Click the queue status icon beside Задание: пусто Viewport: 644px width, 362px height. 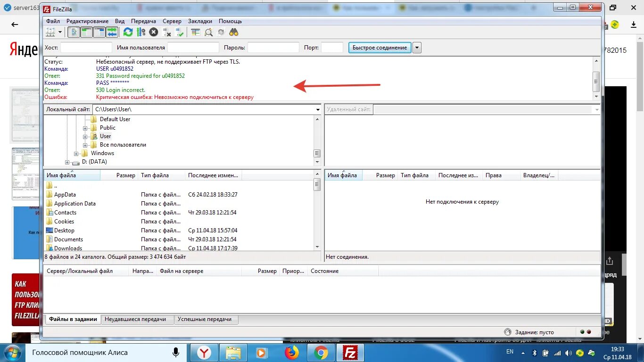click(x=508, y=332)
